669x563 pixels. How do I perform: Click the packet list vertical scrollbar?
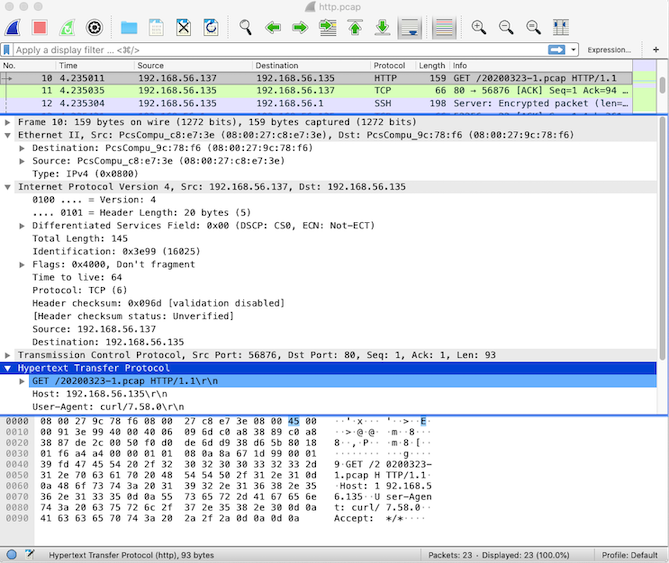point(662,84)
